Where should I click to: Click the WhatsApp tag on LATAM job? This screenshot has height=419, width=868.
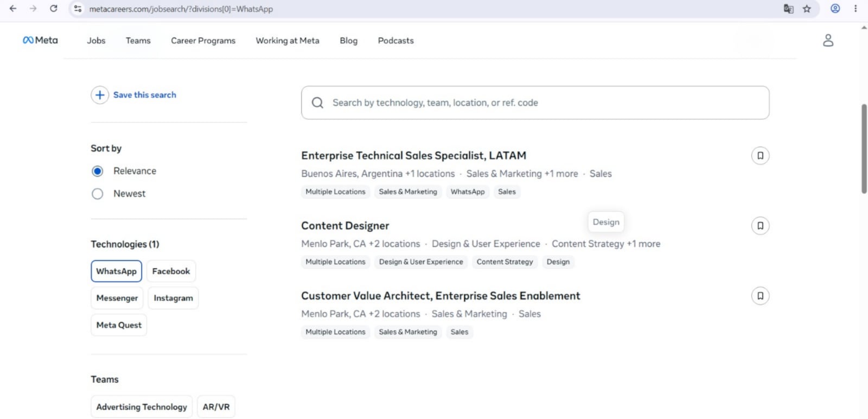tap(468, 192)
